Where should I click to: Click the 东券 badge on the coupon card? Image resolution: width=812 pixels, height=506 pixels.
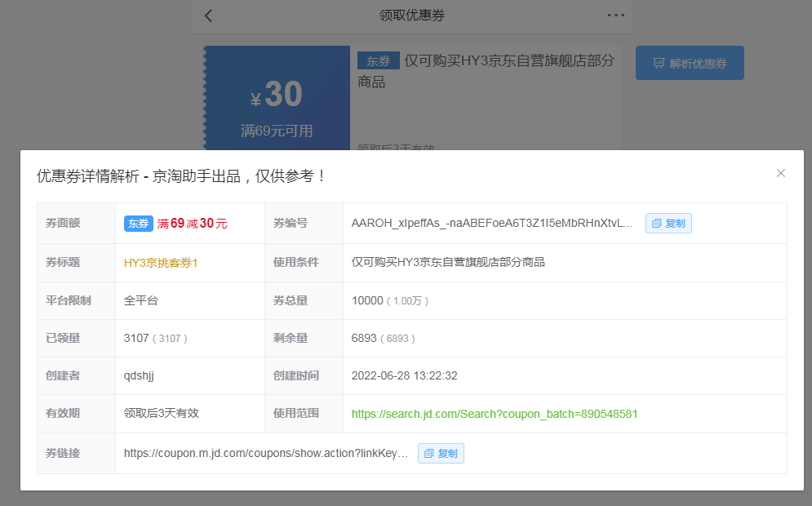point(378,60)
